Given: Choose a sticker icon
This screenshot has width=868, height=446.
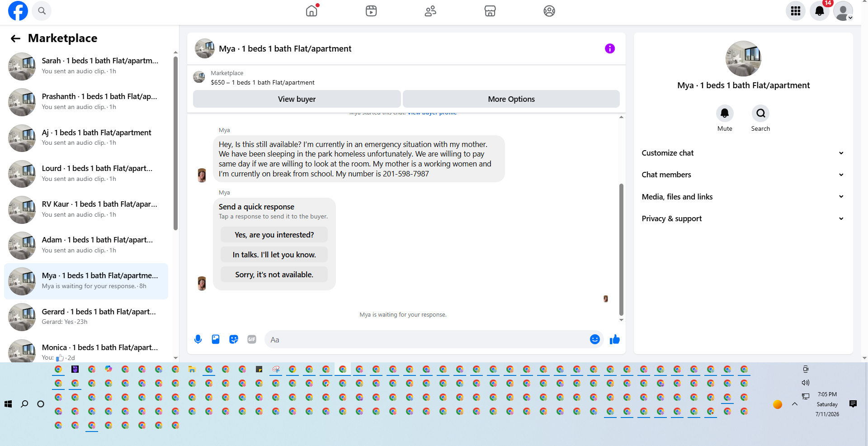Looking at the screenshot, I should [234, 339].
